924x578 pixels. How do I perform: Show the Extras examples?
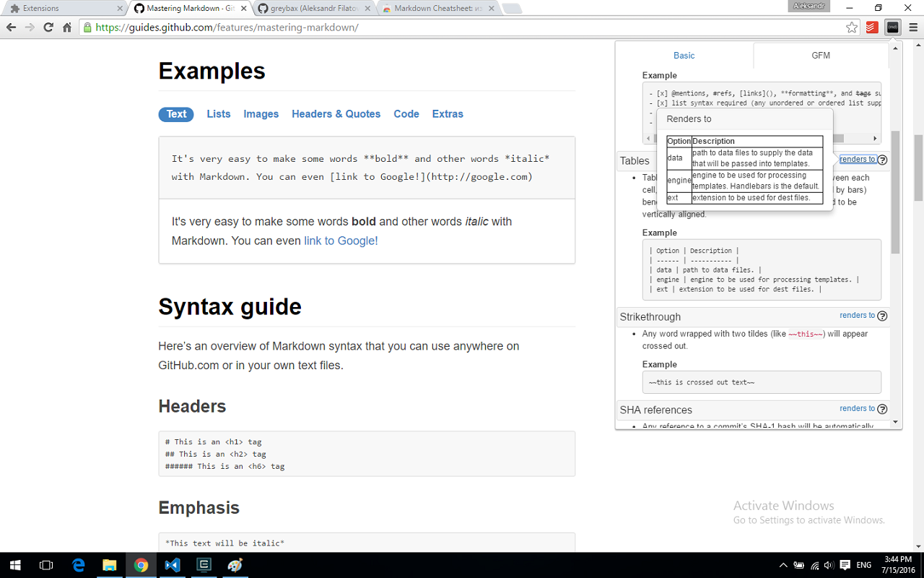(x=448, y=114)
